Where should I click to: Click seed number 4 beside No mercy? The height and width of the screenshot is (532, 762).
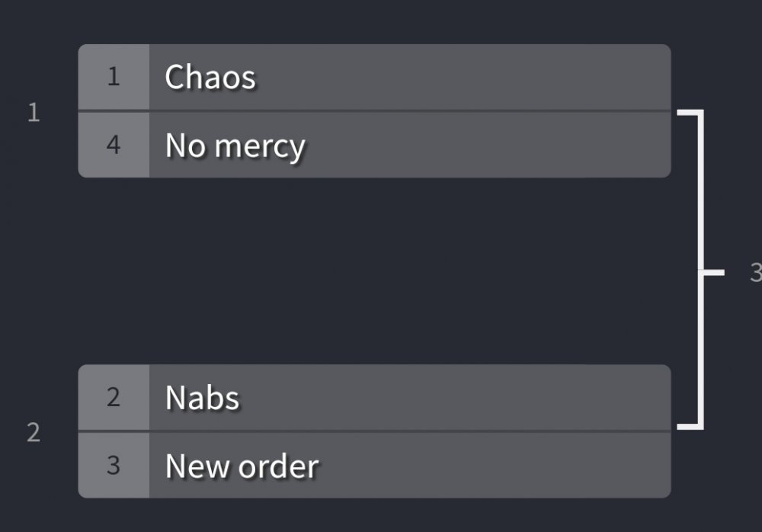pos(114,145)
